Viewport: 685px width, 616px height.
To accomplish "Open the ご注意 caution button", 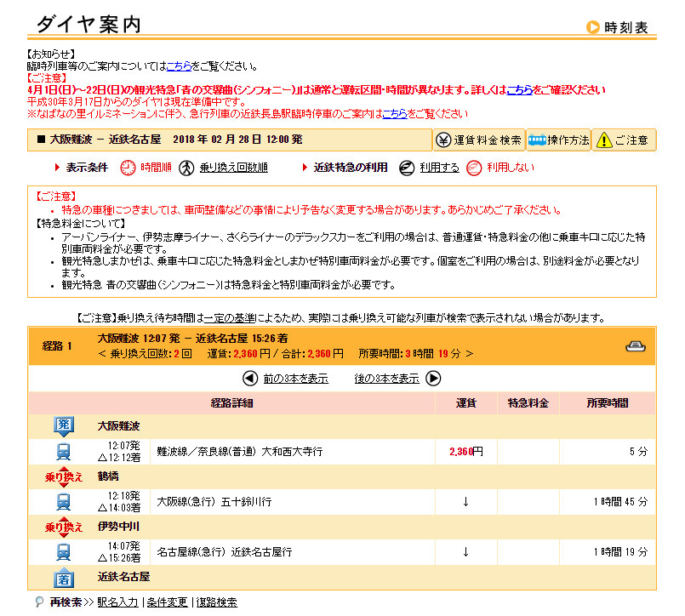I will [x=624, y=140].
